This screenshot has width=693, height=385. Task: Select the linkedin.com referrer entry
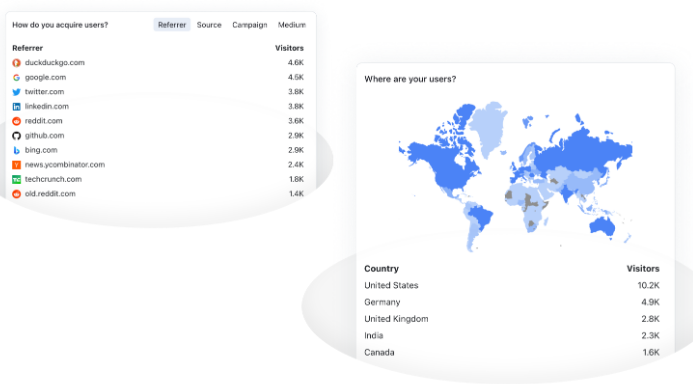point(46,107)
